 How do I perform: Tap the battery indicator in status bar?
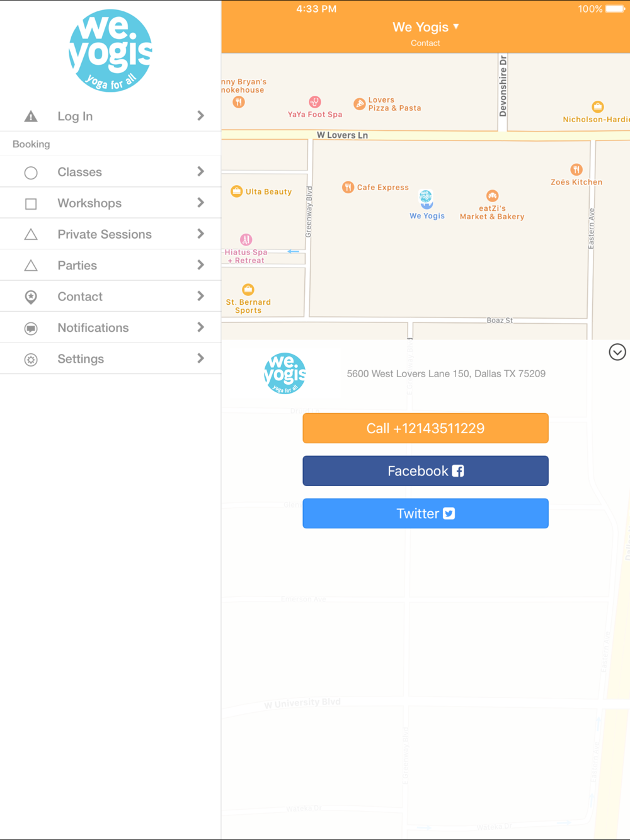tap(615, 9)
